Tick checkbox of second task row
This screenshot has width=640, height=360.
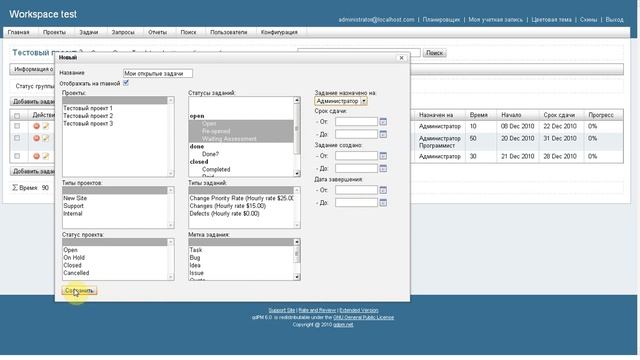(17, 138)
